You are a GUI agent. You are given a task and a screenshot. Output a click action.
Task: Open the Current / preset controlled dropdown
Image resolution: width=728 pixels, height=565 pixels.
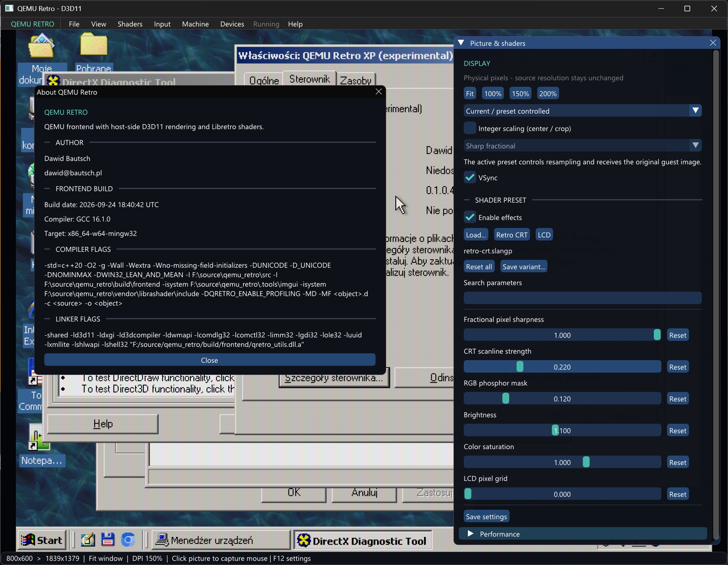[x=583, y=111]
